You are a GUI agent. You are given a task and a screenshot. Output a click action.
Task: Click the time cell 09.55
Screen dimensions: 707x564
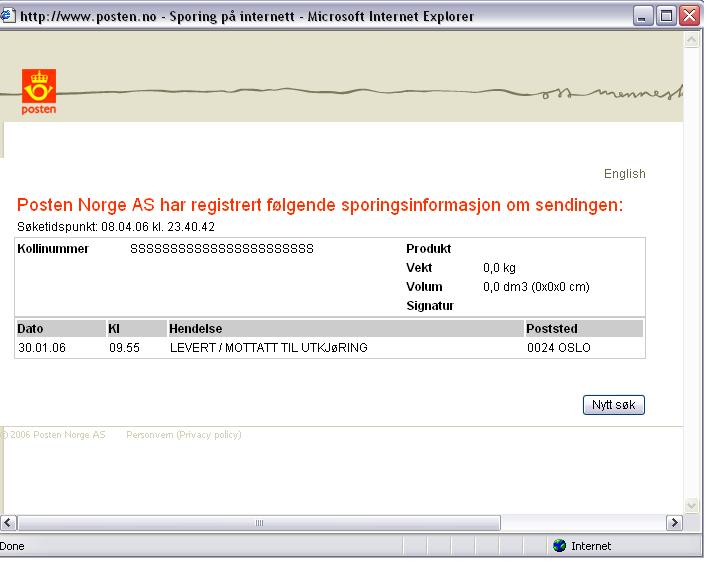point(124,348)
